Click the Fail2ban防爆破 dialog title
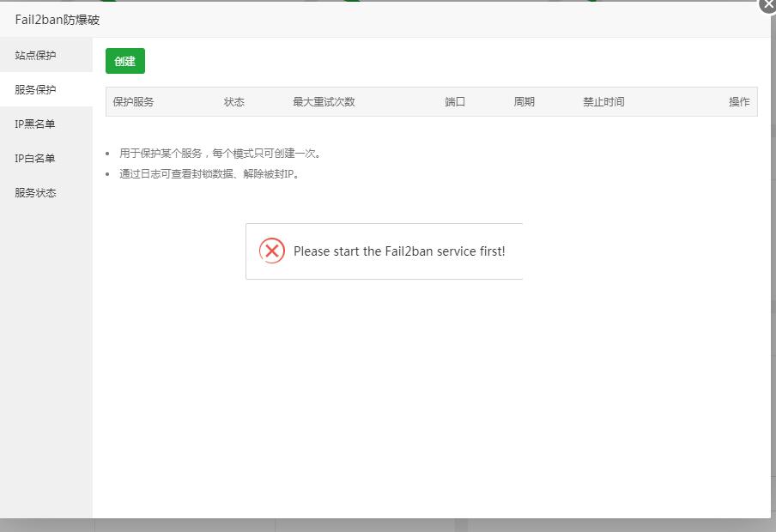 pos(58,20)
